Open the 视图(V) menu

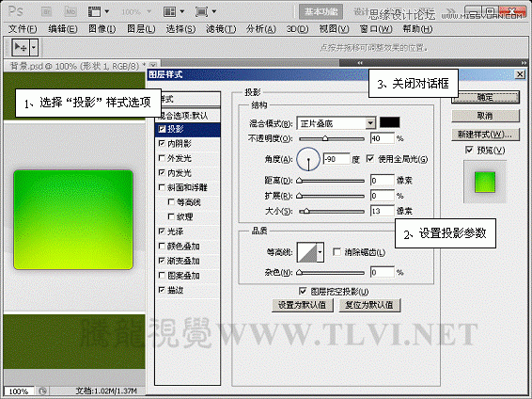(x=334, y=29)
